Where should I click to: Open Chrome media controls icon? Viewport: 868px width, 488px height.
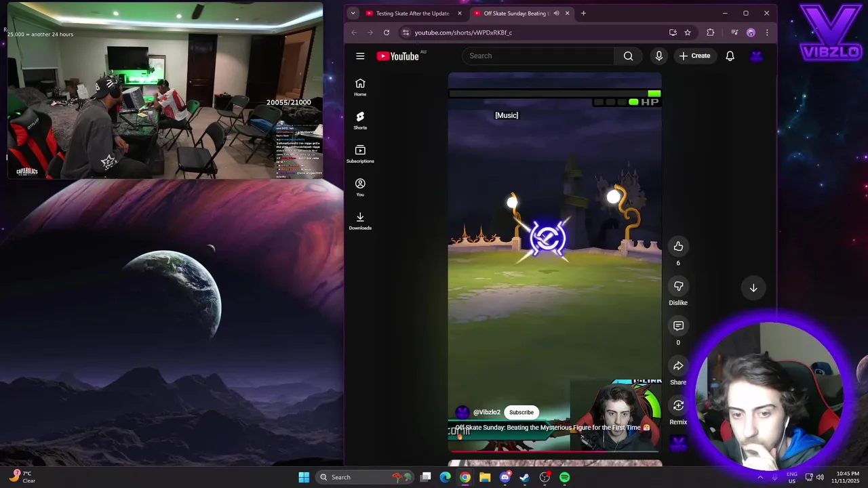coord(734,33)
